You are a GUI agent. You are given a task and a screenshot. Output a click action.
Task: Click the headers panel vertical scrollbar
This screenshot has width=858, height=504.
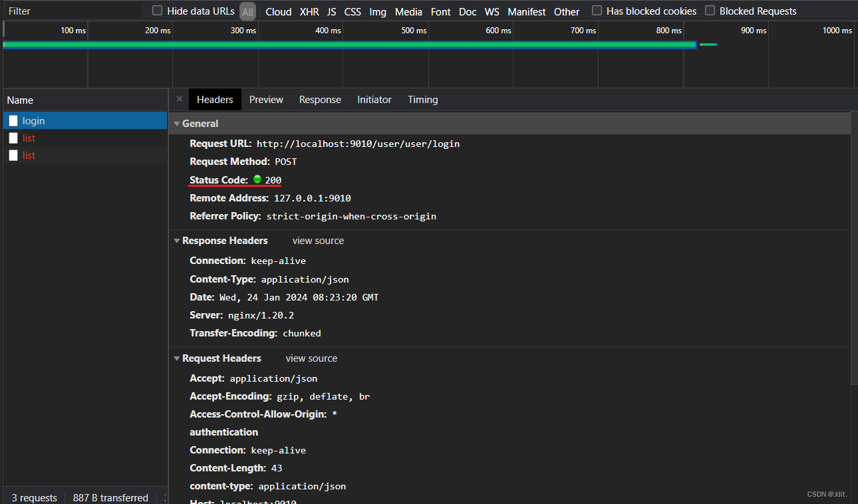[854, 247]
